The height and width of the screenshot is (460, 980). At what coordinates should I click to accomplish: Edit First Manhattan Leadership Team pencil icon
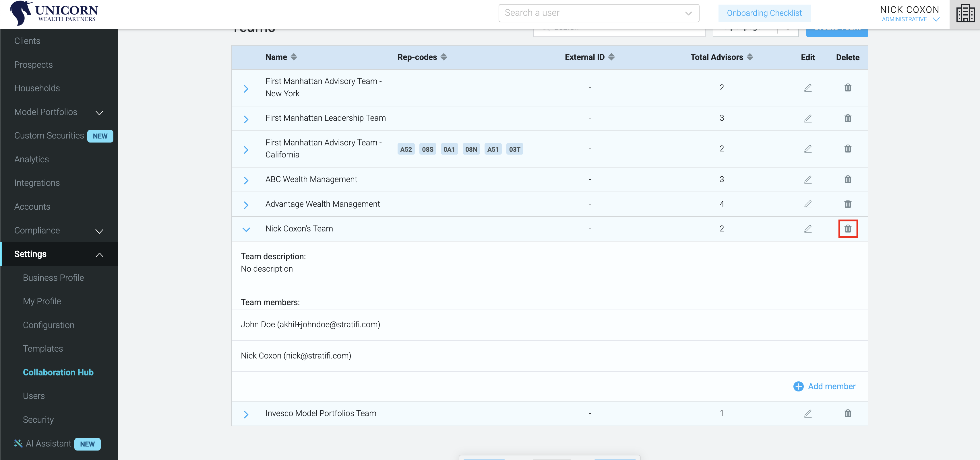(x=808, y=118)
